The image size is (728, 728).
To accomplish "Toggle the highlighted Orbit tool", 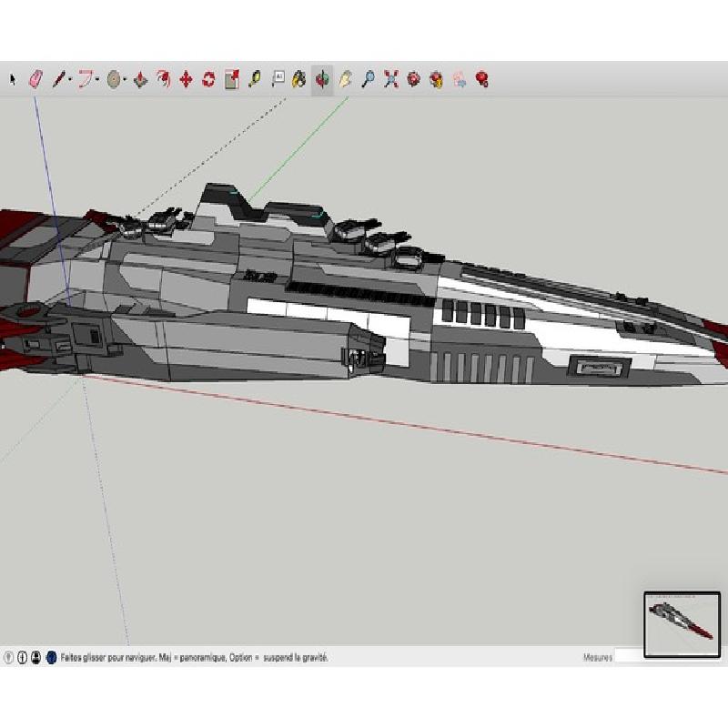I will pyautogui.click(x=322, y=80).
